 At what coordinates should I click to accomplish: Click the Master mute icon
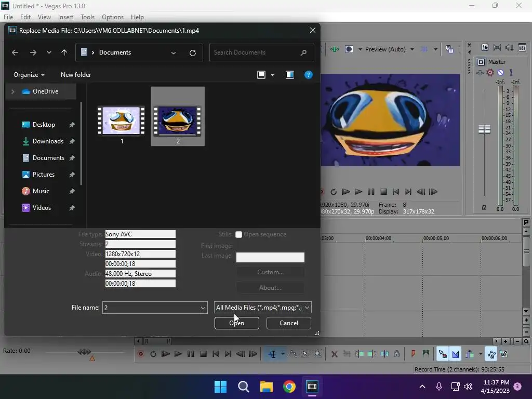(500, 72)
